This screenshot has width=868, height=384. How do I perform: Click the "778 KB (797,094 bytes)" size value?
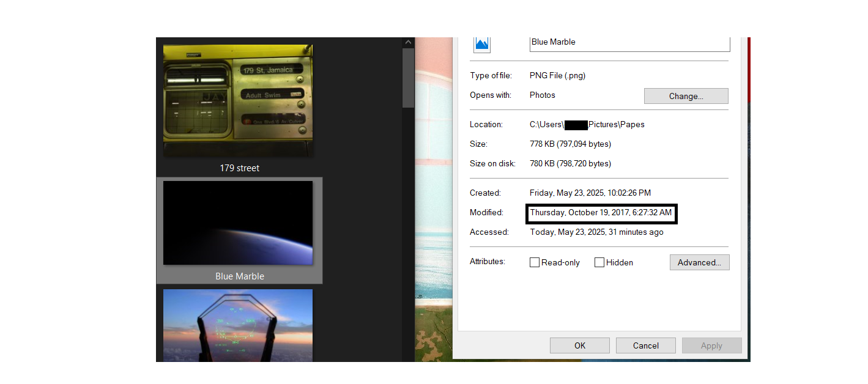click(x=570, y=144)
